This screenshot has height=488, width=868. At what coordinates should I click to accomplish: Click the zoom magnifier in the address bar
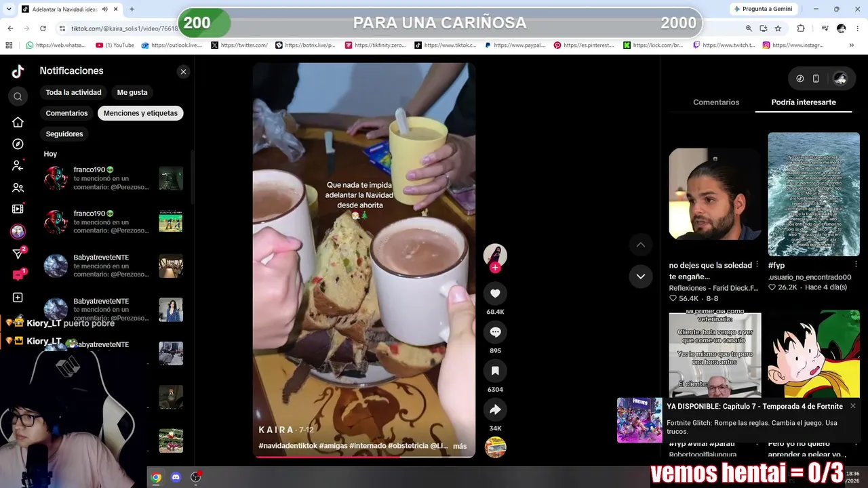pos(749,28)
